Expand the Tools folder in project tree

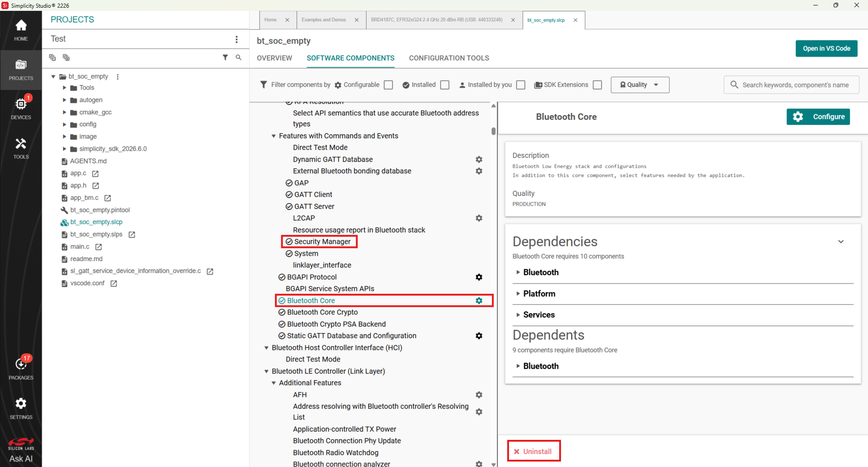(x=64, y=88)
